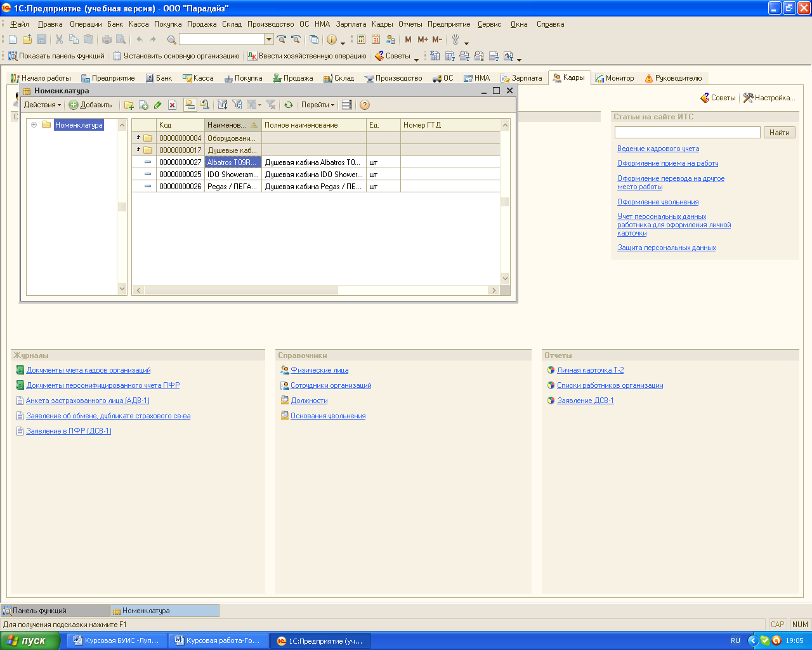Open the Действия dropdown menu
Image resolution: width=812 pixels, height=650 pixels.
(x=43, y=105)
